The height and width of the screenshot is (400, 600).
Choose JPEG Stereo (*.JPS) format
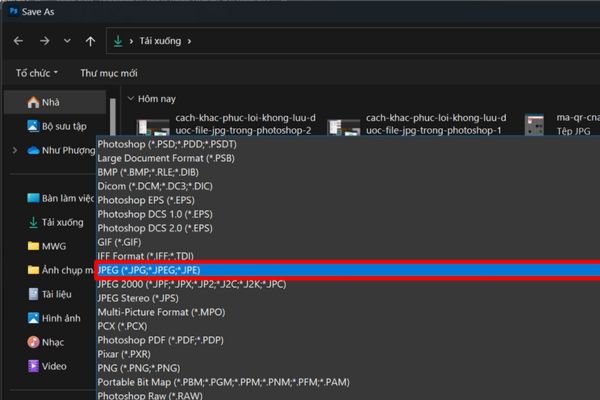click(348, 298)
